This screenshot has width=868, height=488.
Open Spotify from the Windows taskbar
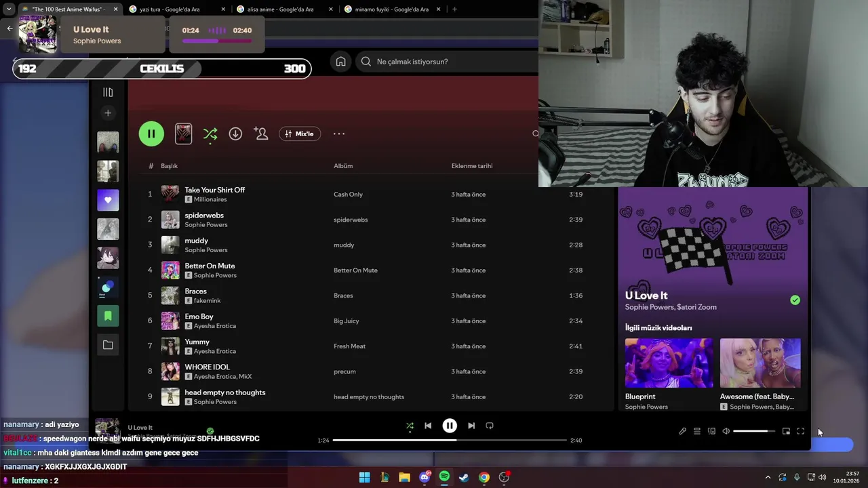tap(444, 477)
